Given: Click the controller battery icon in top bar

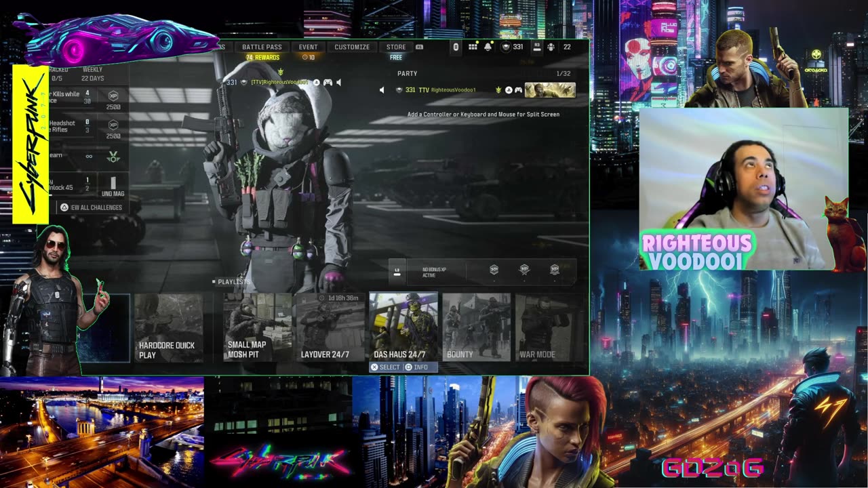Looking at the screenshot, I should (x=456, y=47).
